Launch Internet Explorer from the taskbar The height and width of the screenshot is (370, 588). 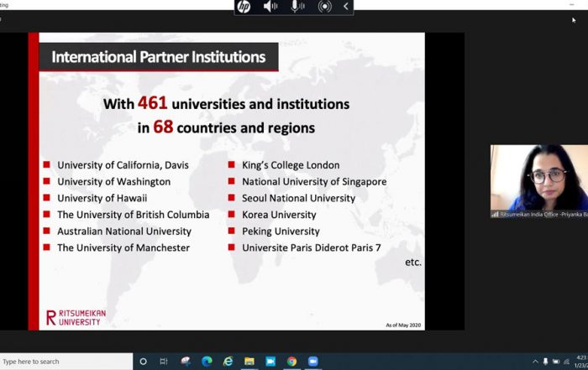(228, 362)
